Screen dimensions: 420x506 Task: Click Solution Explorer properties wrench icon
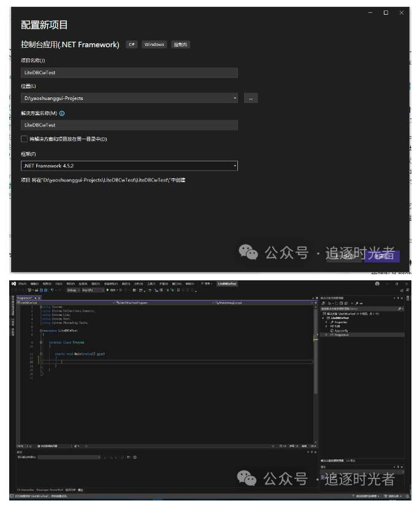pos(356,304)
